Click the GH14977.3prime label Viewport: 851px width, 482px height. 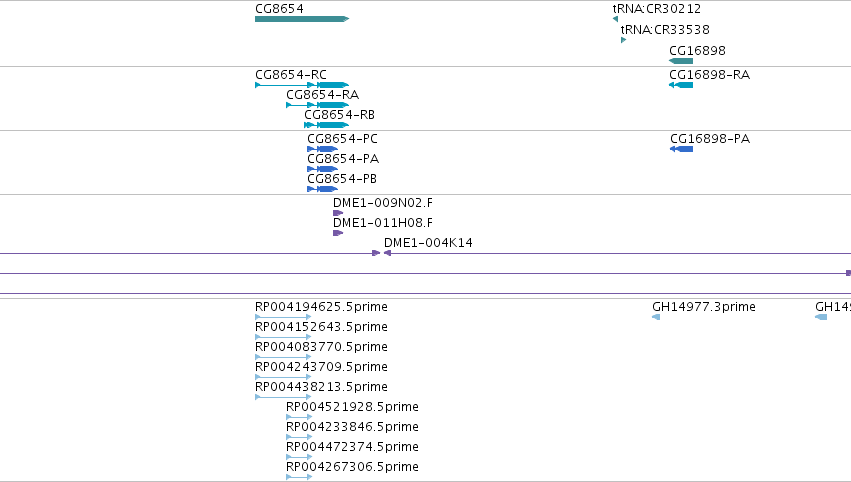(704, 307)
